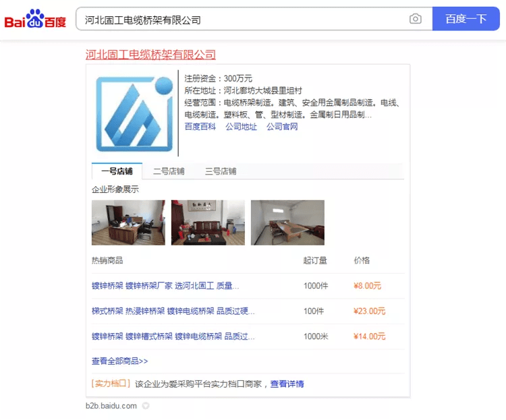Click the ¥8.00元 price
The image size is (506, 420).
point(367,286)
